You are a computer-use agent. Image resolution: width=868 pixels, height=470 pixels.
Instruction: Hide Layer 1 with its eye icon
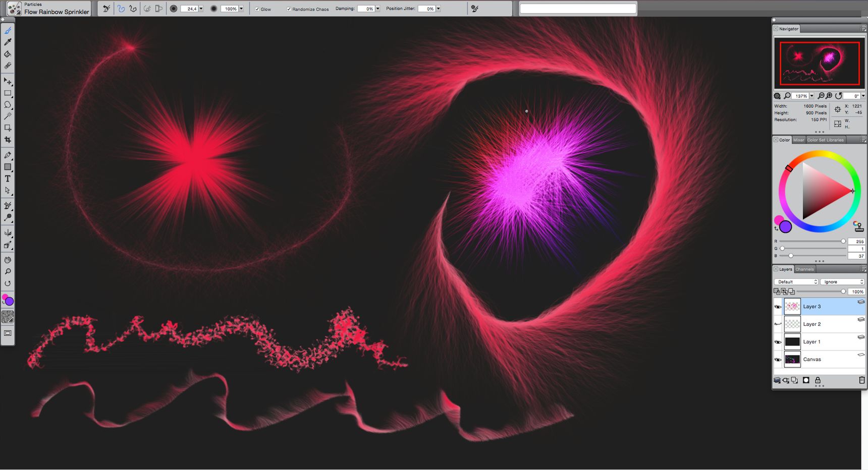pos(778,342)
